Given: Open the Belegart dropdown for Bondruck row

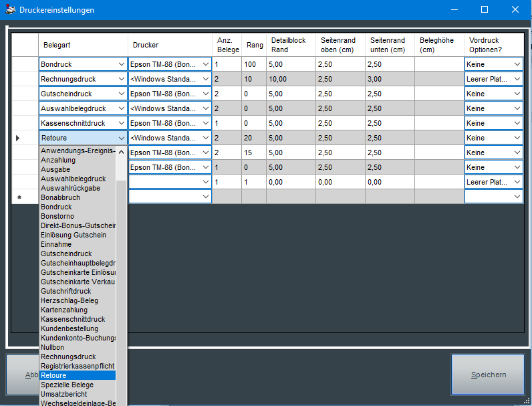Looking at the screenshot, I should pos(121,64).
